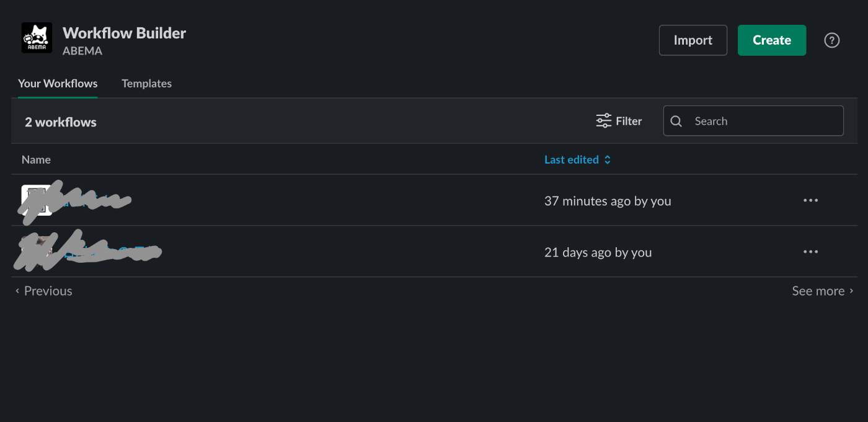Click the Import button
The image size is (868, 422).
pyautogui.click(x=693, y=40)
